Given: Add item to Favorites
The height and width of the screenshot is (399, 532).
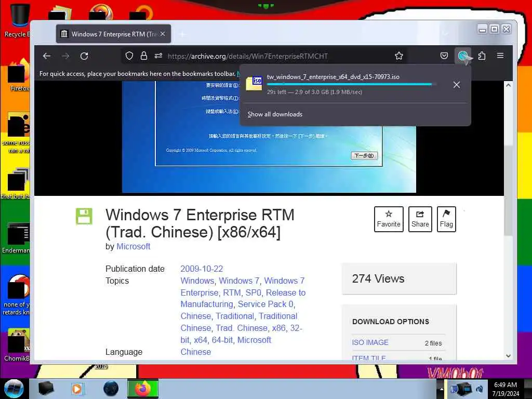Looking at the screenshot, I should point(389,219).
